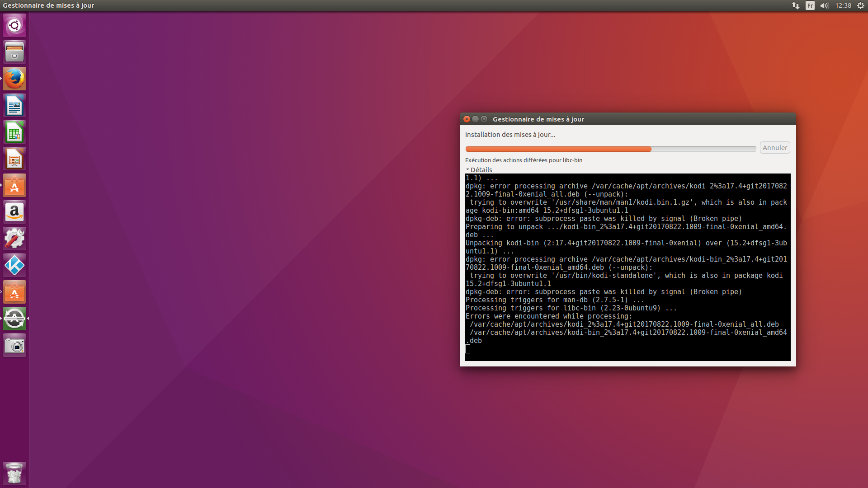Screen dimensions: 868x488
Task: Click the update installation progress bar
Action: coord(610,149)
